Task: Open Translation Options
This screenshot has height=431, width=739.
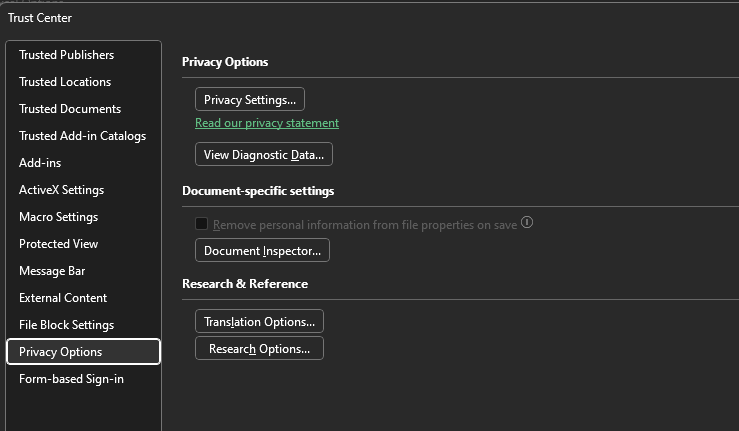Action: coord(259,321)
